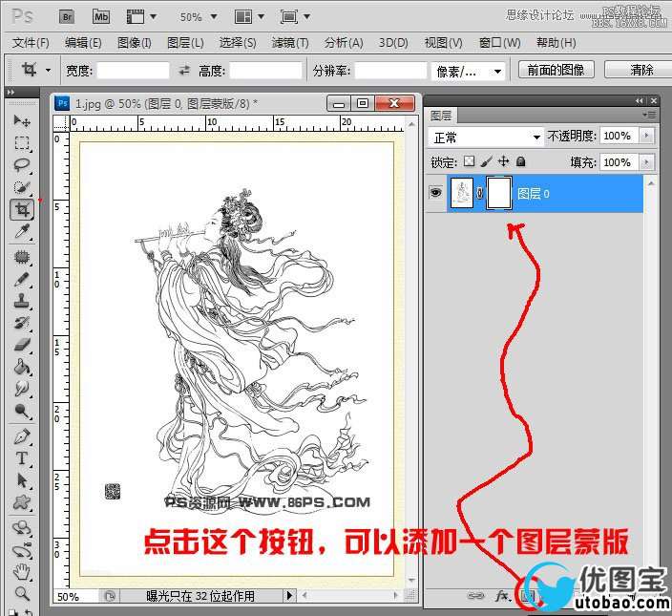Select the Quick Selection tool
The height and width of the screenshot is (616, 672).
click(x=22, y=187)
